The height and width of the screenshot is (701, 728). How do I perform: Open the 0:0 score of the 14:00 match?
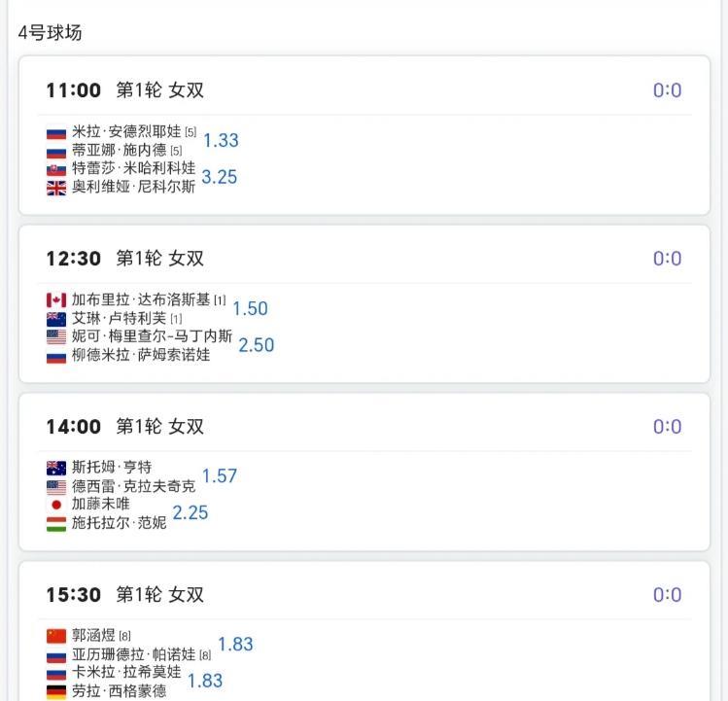[x=667, y=427]
